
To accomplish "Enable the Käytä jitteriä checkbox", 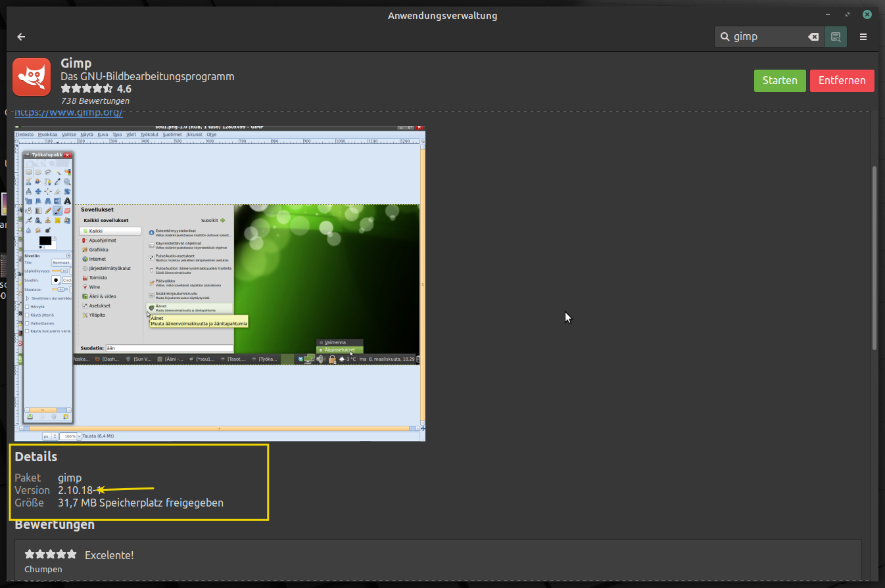I will point(27,315).
